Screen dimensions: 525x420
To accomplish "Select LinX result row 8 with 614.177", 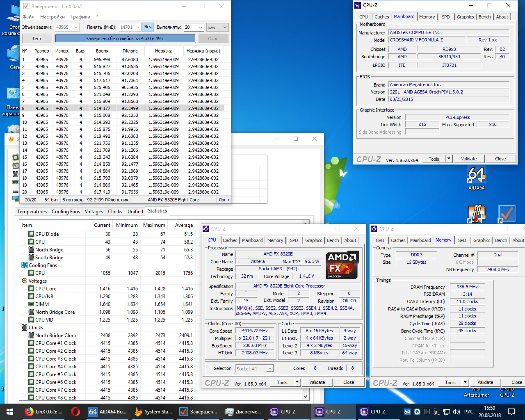I will click(x=123, y=108).
